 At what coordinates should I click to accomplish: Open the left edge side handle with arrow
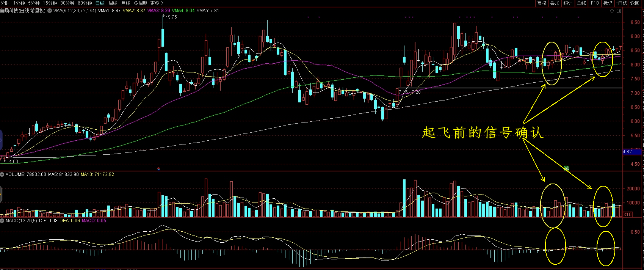[1, 195]
